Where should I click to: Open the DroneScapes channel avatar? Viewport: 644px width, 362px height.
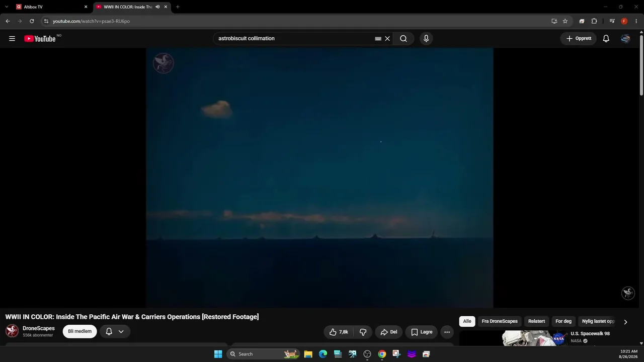[x=12, y=331]
